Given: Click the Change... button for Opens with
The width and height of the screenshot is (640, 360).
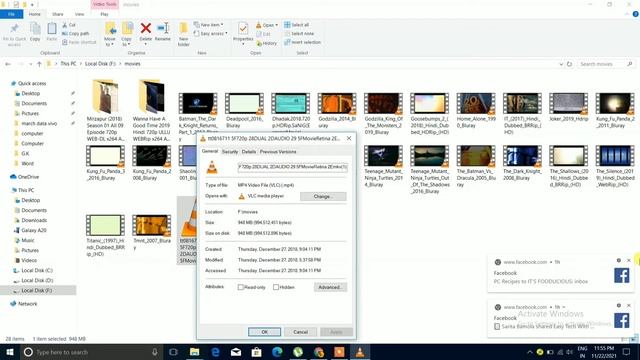Looking at the screenshot, I should tap(323, 196).
